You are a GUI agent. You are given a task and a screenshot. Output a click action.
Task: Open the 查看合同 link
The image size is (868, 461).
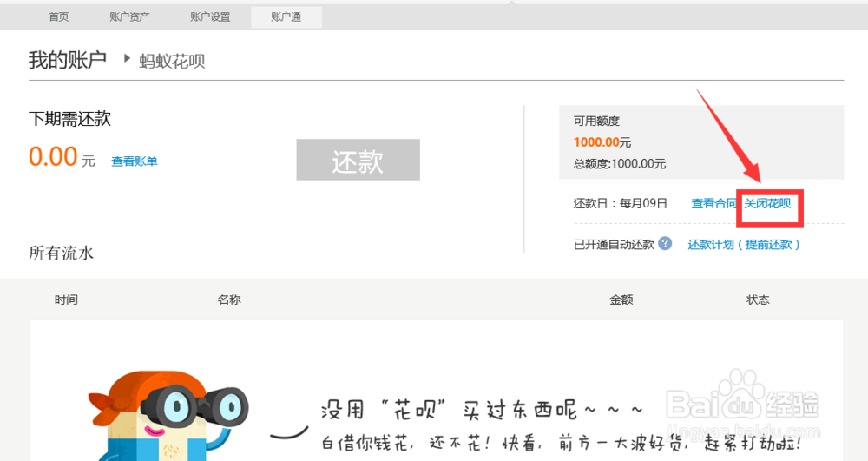(713, 204)
